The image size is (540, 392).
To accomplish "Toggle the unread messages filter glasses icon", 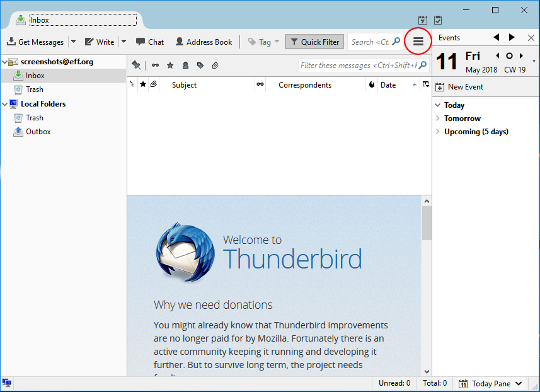I will (155, 65).
